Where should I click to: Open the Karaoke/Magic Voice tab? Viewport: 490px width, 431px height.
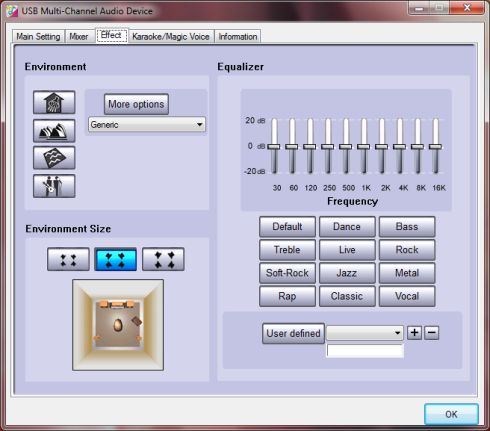point(171,36)
